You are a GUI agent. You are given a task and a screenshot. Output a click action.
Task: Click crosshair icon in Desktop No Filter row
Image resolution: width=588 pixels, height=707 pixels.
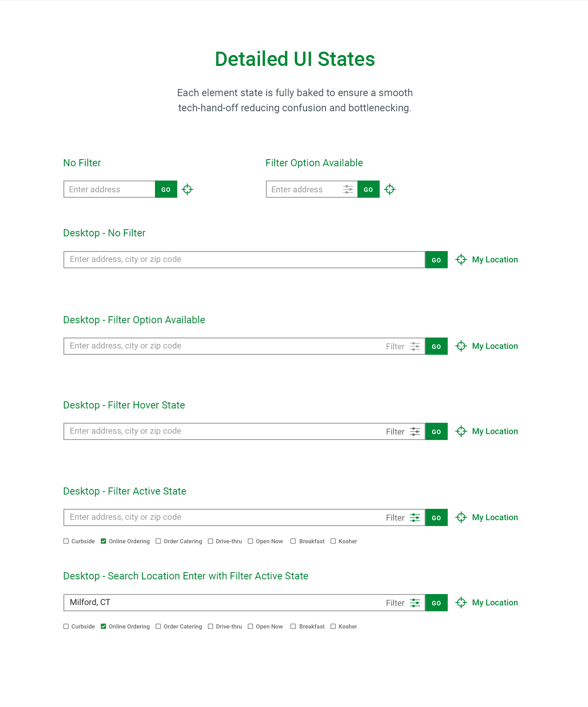click(461, 259)
